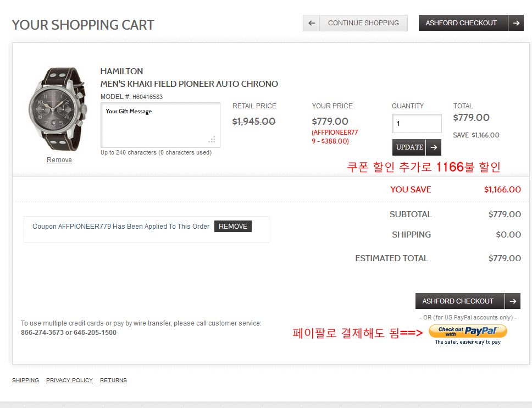Click the Hamilton brand name

tap(121, 71)
